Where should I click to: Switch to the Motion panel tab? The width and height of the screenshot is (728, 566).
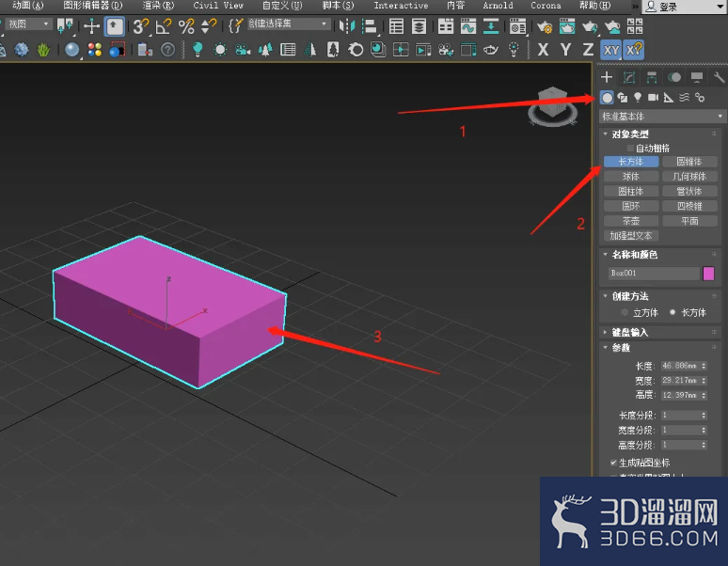674,77
